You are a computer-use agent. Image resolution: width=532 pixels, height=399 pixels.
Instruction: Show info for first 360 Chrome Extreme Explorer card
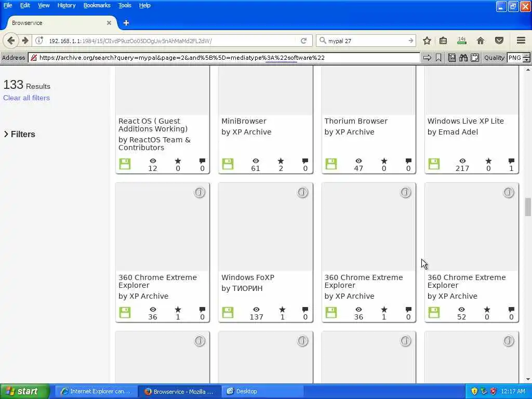click(x=199, y=192)
